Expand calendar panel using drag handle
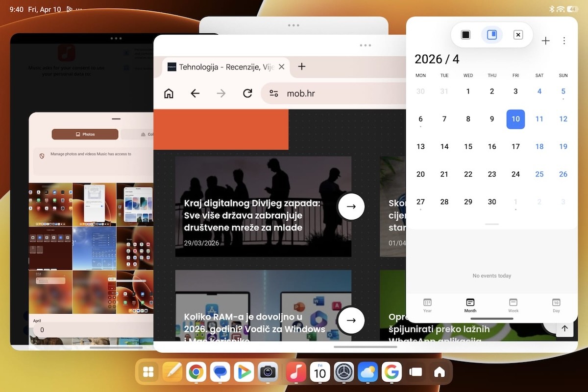 coord(491,224)
